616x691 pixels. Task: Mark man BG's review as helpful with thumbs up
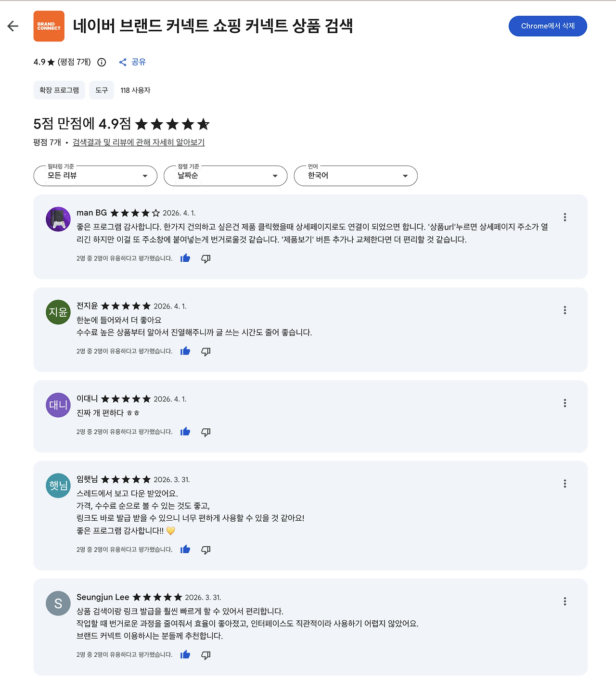[x=185, y=258]
